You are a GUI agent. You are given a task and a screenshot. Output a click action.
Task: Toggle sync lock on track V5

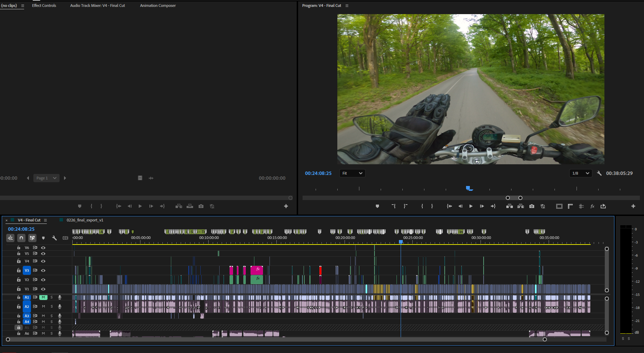pos(35,253)
